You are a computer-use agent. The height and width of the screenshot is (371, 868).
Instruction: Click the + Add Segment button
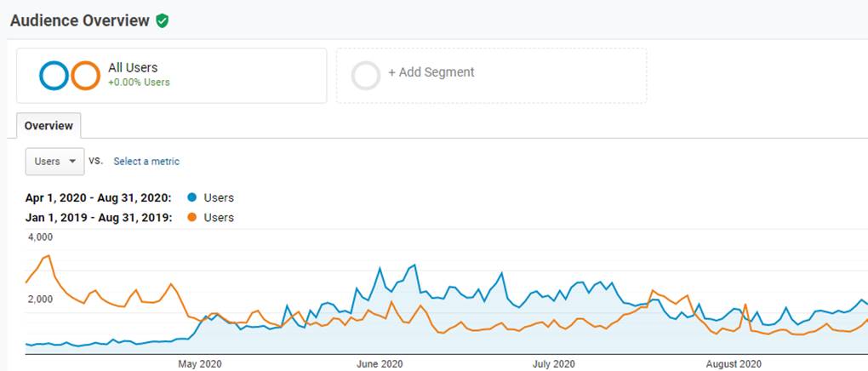click(x=431, y=72)
